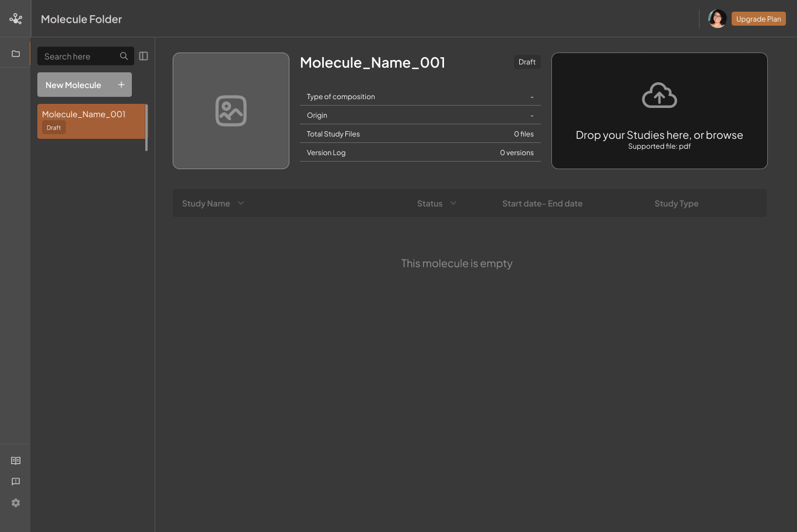Click the Origin row label
The image size is (797, 532).
pyautogui.click(x=317, y=116)
